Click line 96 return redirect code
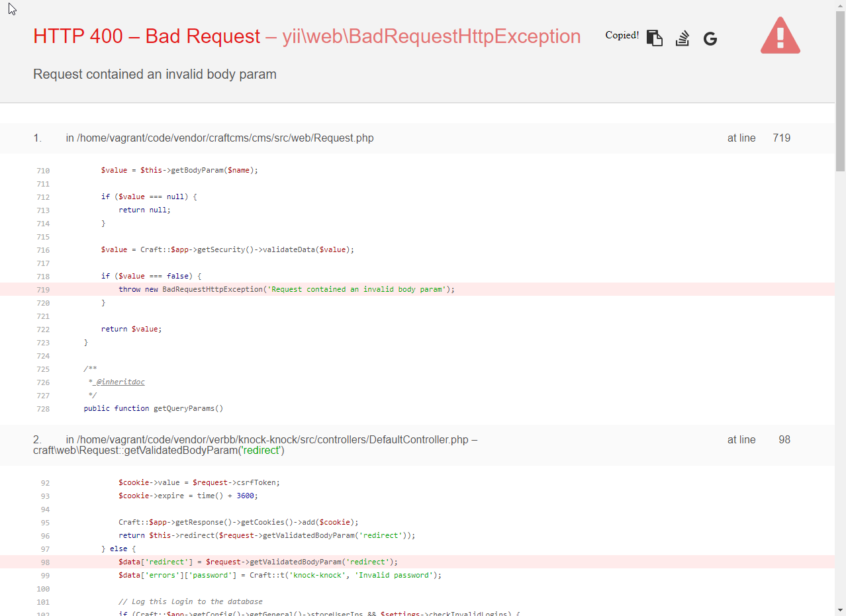The width and height of the screenshot is (846, 616). (267, 535)
